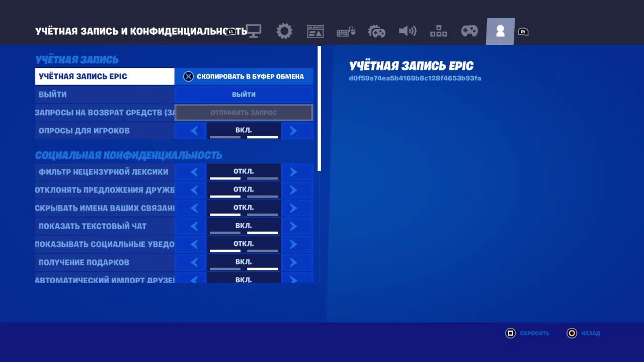Select the Получение подарков row label
The image size is (644, 362).
[x=105, y=262]
